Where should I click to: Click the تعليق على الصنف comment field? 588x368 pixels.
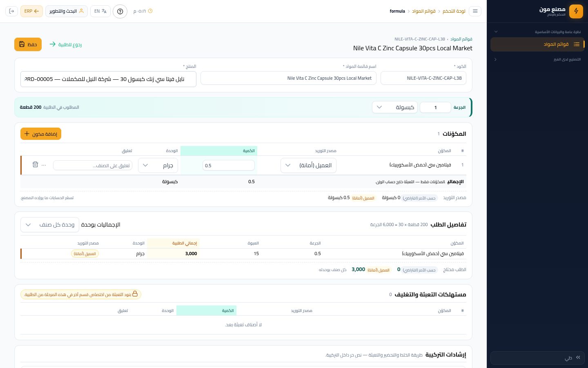pyautogui.click(x=93, y=165)
